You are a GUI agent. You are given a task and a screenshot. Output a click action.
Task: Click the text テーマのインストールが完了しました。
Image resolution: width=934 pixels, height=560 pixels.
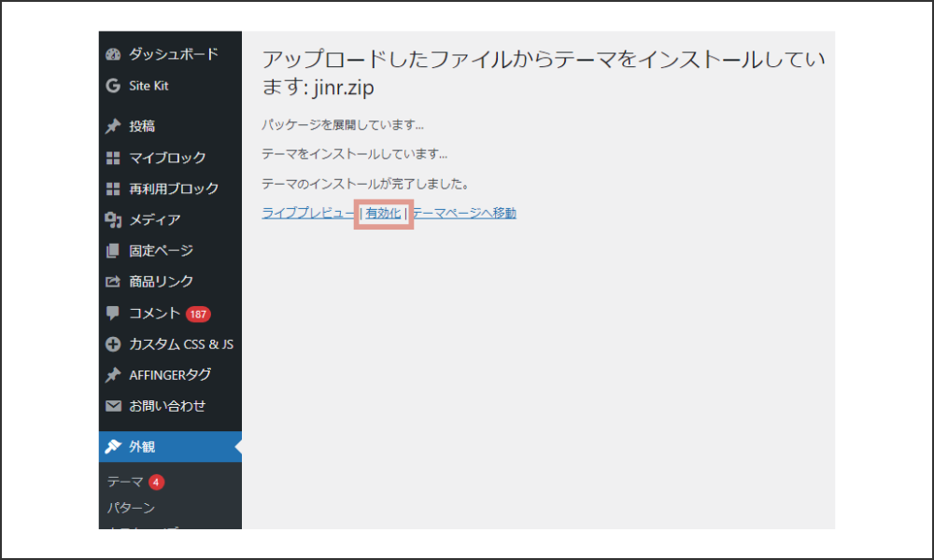[366, 184]
